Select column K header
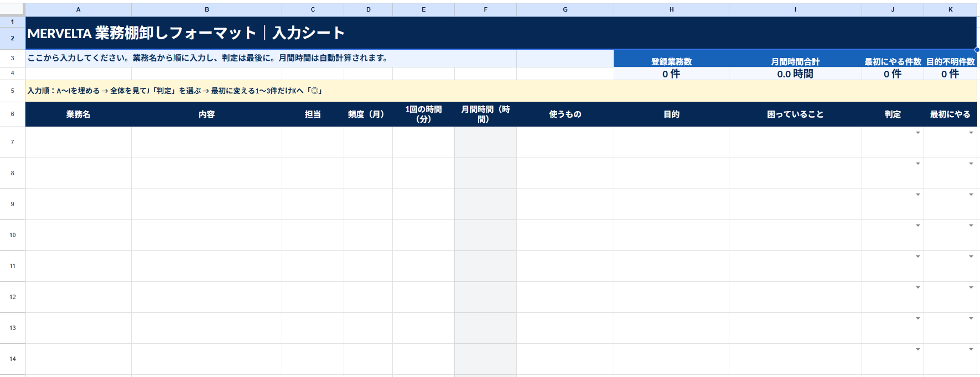 951,9
